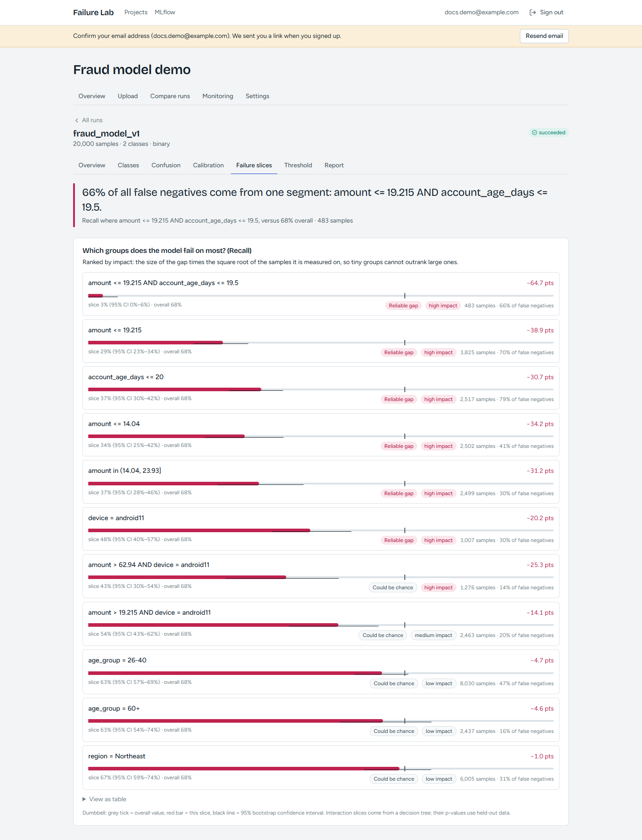This screenshot has width=642, height=840.
Task: Click the fraud_model_v1 run name
Action: [x=106, y=134]
